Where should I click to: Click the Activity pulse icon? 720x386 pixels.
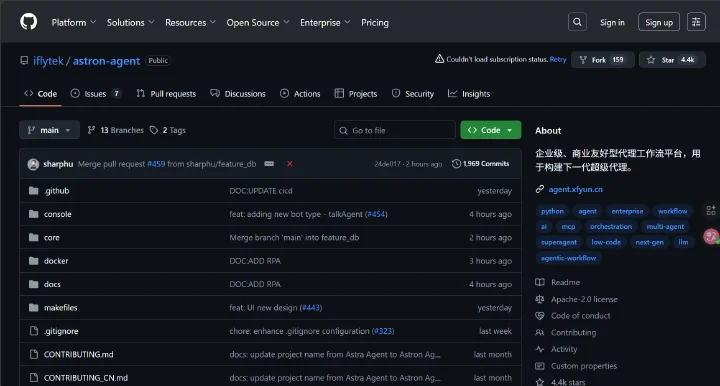click(540, 349)
